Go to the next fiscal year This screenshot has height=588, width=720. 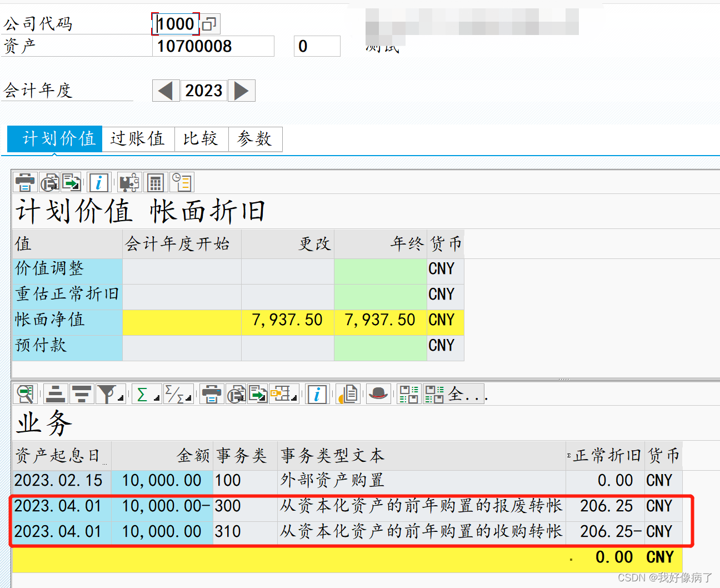coord(242,91)
